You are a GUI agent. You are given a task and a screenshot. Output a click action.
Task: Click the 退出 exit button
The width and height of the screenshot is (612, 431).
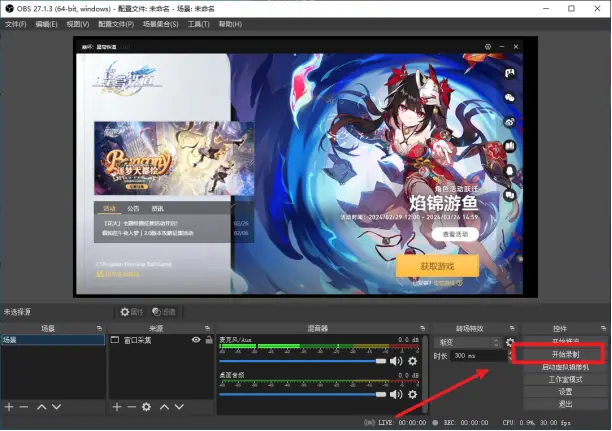click(565, 404)
